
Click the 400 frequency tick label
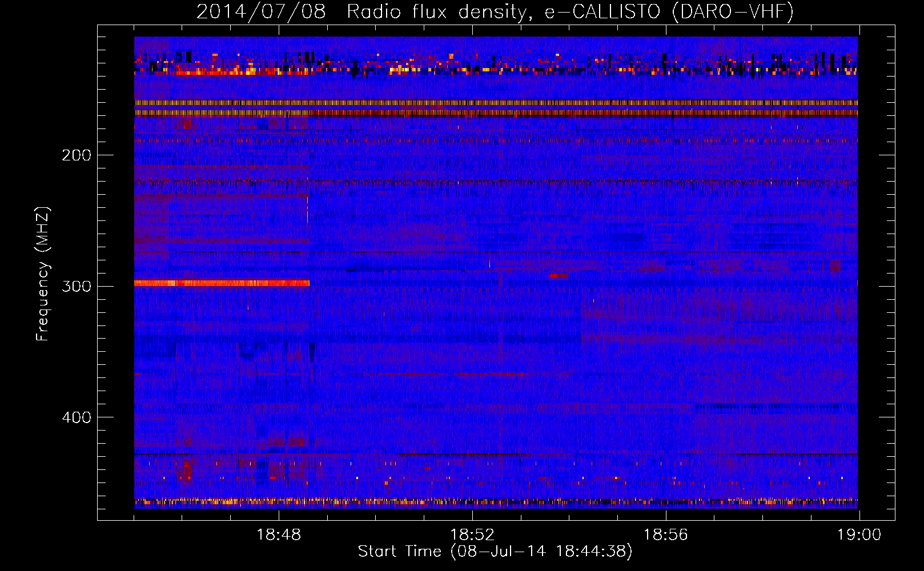click(77, 417)
